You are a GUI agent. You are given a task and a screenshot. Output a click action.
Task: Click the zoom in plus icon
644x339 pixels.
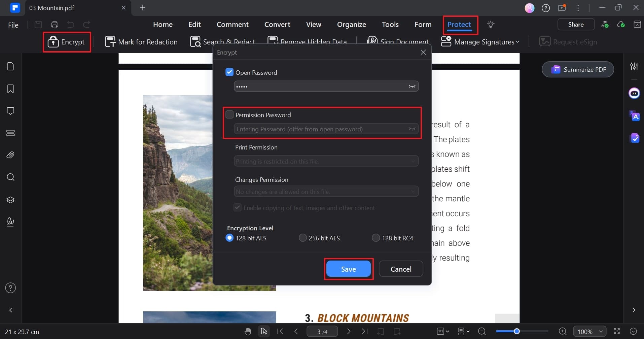click(x=563, y=332)
